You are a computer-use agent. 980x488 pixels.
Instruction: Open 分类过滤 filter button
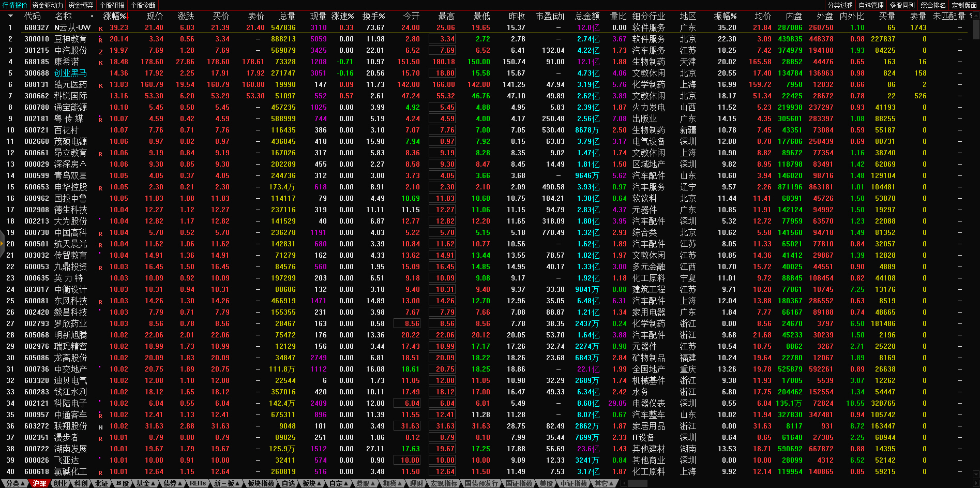coord(840,5)
